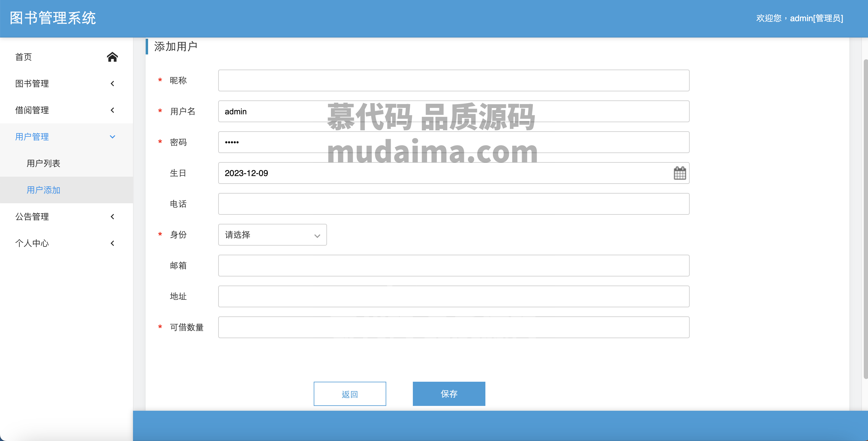
Task: Click into the 邮箱 text field
Action: (454, 266)
